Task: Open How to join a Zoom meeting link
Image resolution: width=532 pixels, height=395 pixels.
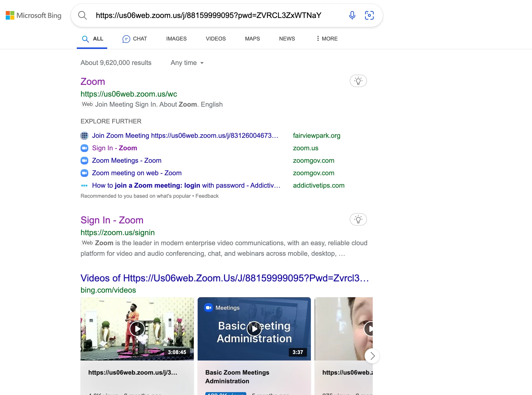Action: click(186, 185)
